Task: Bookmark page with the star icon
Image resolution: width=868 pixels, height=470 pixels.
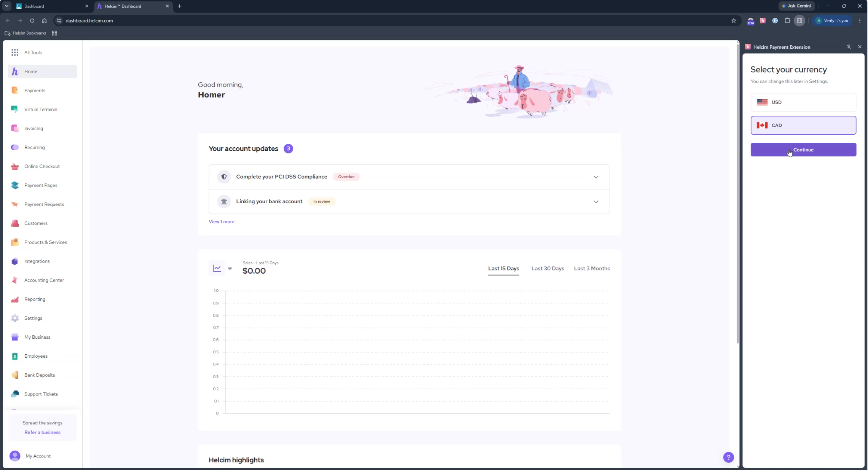Action: [x=734, y=21]
